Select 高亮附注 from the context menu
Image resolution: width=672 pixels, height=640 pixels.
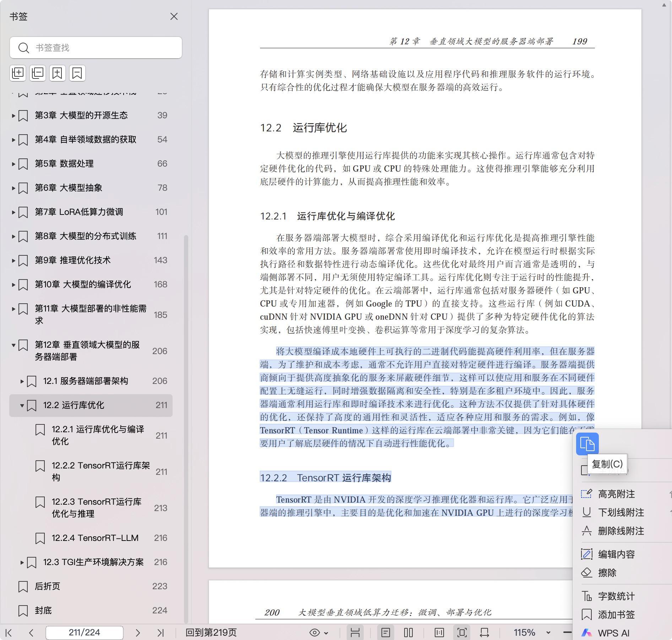(x=616, y=494)
